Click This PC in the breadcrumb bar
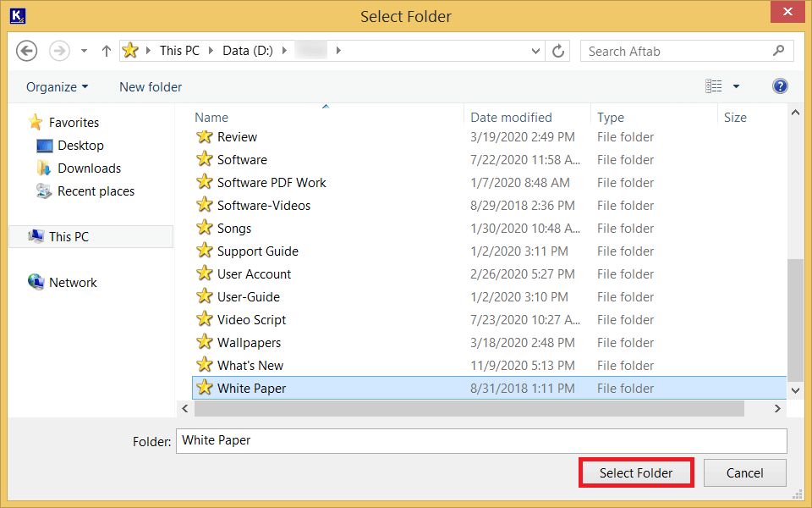Image resolution: width=812 pixels, height=508 pixels. [x=179, y=51]
